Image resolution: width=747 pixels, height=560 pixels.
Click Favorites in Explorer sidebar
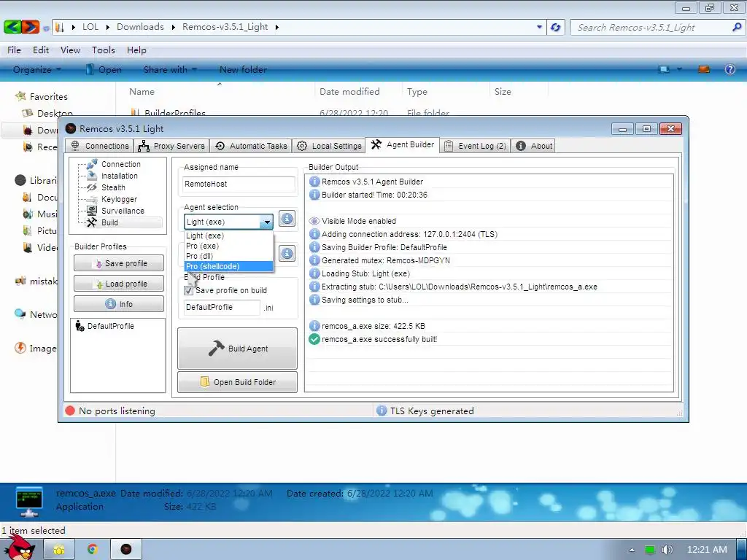coord(48,97)
